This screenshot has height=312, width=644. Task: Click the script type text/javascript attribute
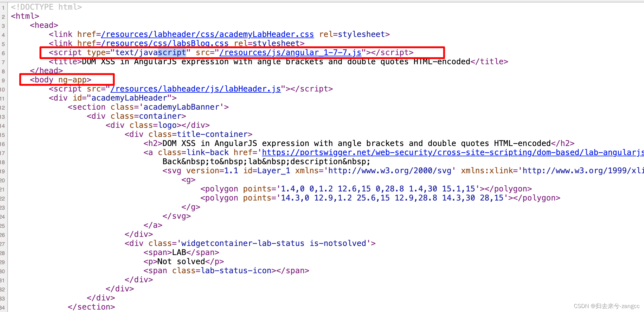point(139,52)
